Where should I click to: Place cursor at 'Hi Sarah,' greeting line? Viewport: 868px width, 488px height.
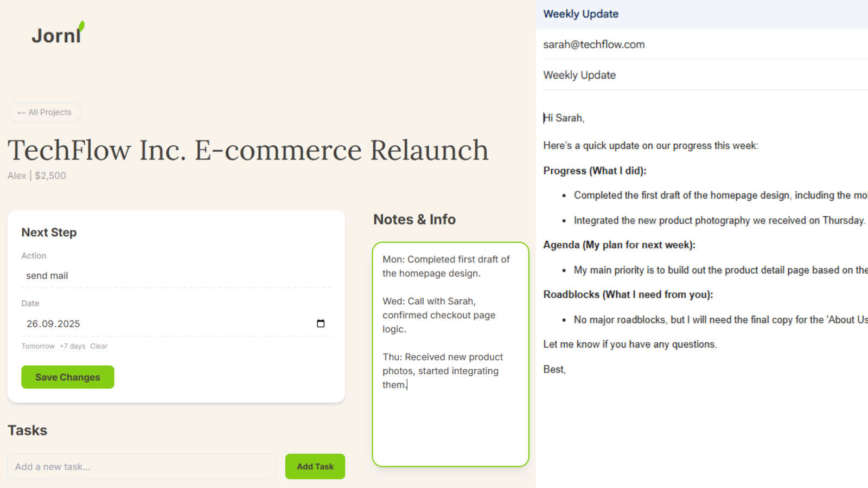(x=564, y=118)
